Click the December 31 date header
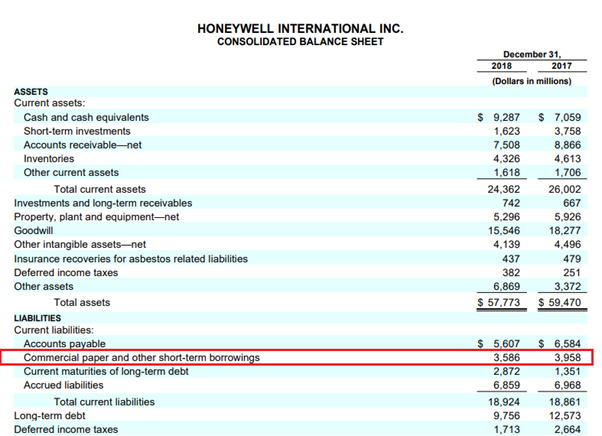The width and height of the screenshot is (602, 436). tap(532, 55)
